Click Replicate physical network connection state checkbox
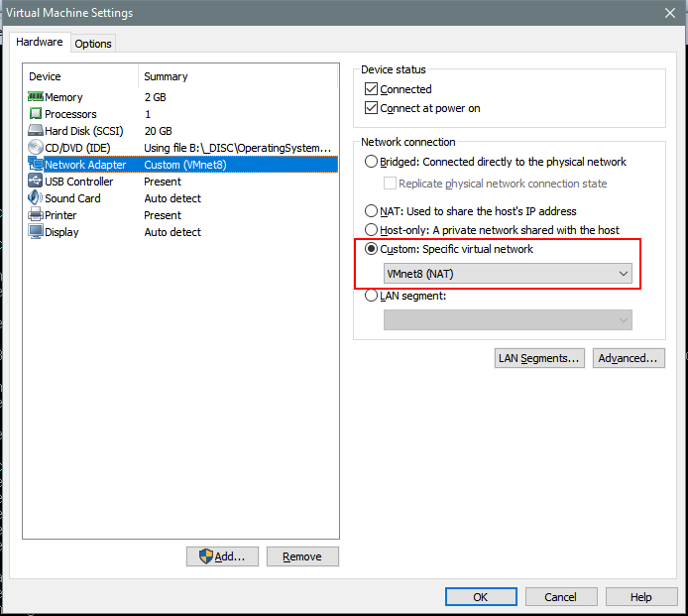This screenshot has height=616, width=688. click(x=390, y=184)
